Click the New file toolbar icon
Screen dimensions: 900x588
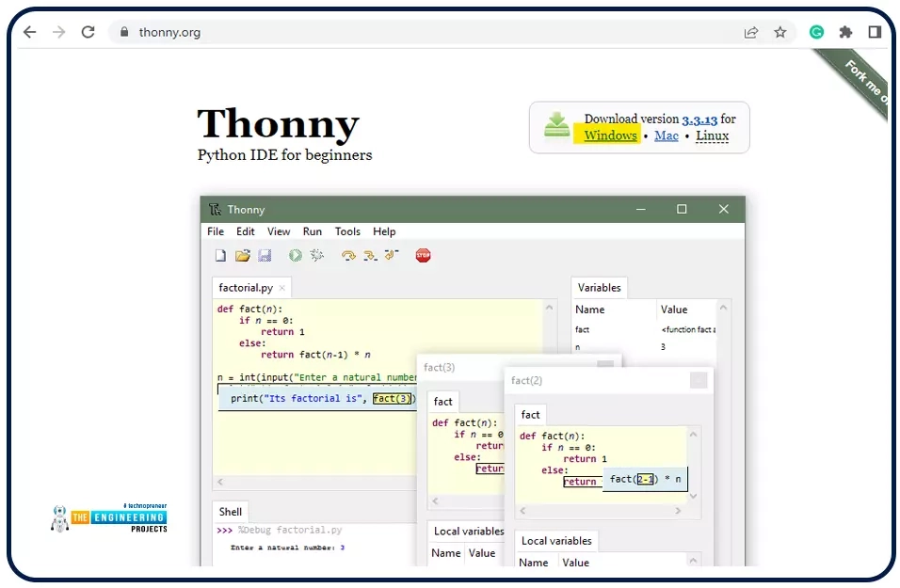(220, 255)
